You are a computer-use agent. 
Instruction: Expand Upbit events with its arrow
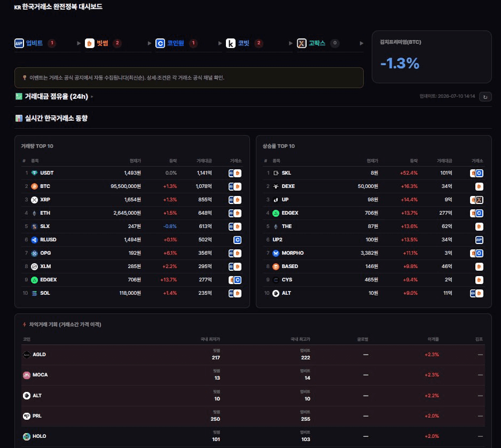click(79, 43)
